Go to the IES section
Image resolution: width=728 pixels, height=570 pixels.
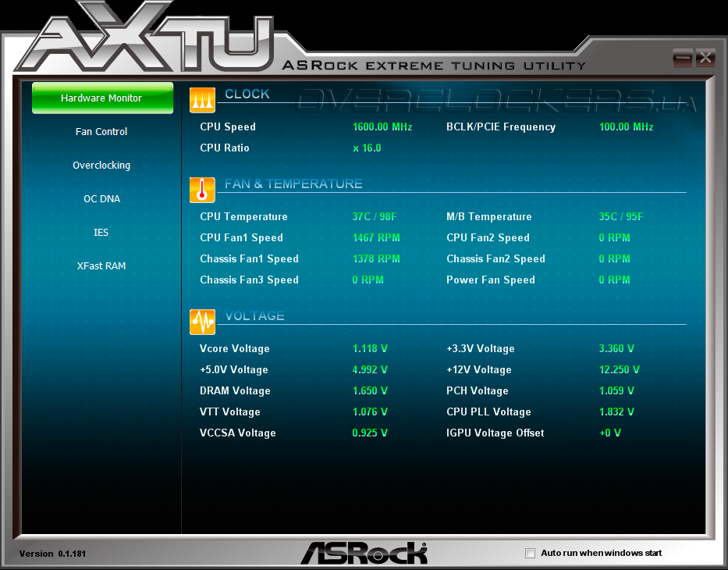click(x=101, y=232)
